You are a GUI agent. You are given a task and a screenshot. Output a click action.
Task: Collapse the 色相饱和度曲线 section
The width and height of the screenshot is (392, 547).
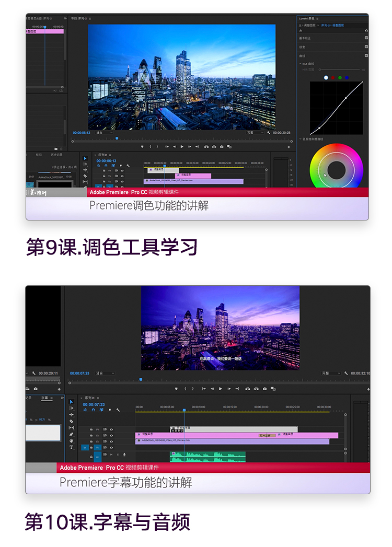(x=300, y=139)
